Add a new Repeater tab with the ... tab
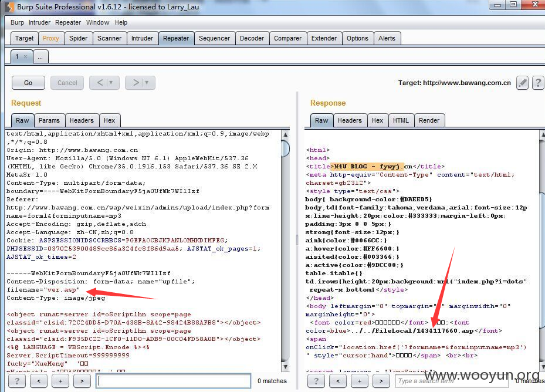The height and width of the screenshot is (392, 545). (40, 57)
